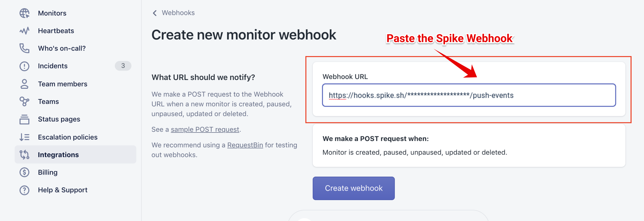The height and width of the screenshot is (221, 644).
Task: Click the Integrations sync arrows icon
Action: point(24,155)
